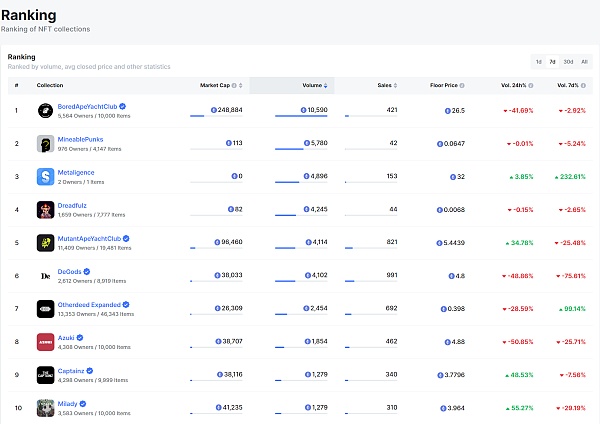Click the MineablePunks collection avatar

(x=45, y=143)
